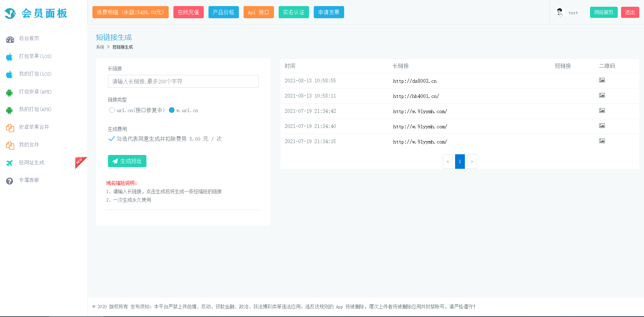Click the user avatar next to test
This screenshot has width=644, height=317.
coord(560,12)
